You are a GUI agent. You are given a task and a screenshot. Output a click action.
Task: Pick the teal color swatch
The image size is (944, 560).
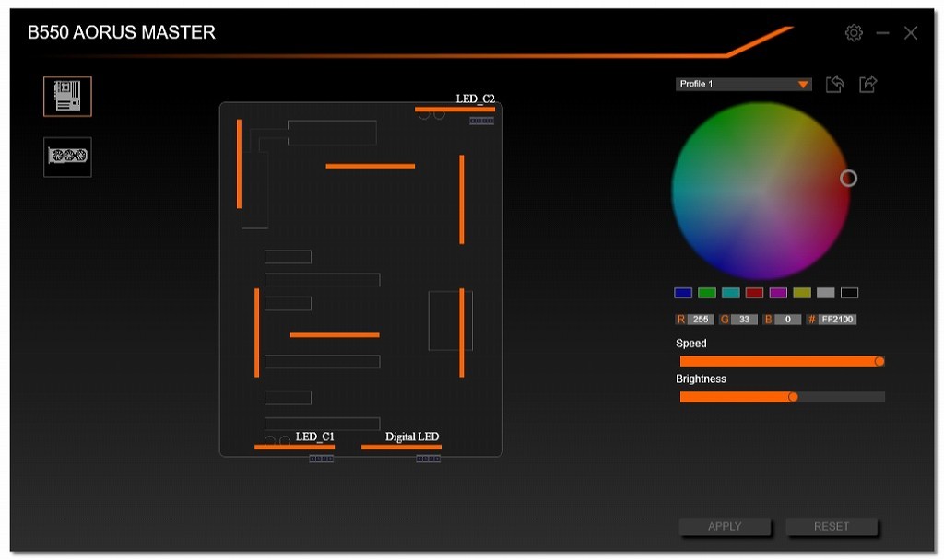coord(730,293)
